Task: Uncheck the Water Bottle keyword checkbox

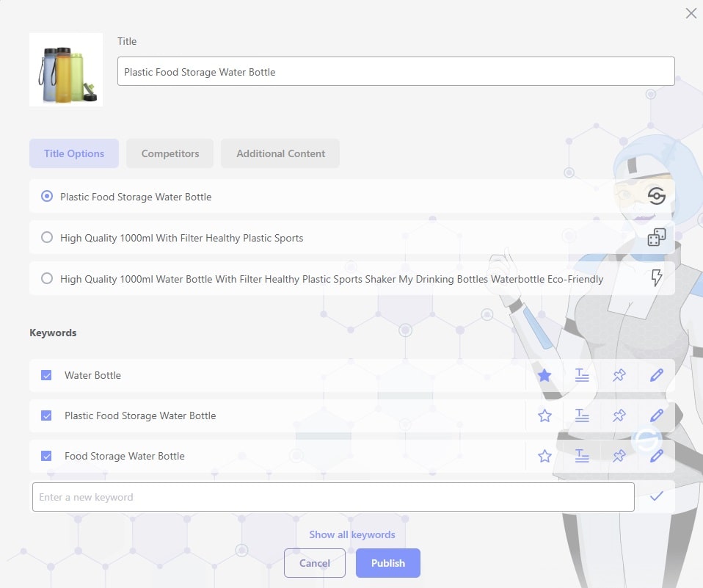Action: pos(46,375)
